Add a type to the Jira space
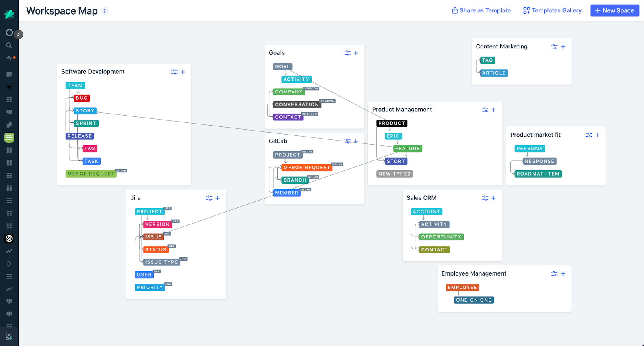644x346 pixels. click(218, 198)
